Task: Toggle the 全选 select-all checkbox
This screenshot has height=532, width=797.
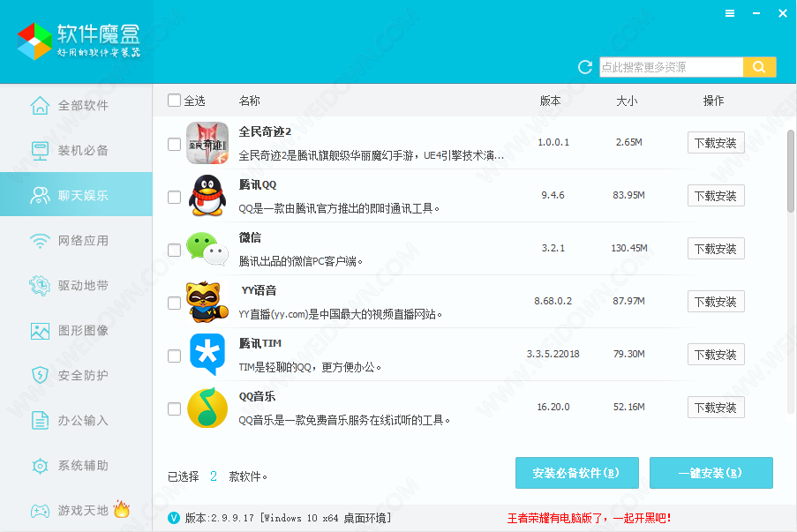Action: [174, 101]
